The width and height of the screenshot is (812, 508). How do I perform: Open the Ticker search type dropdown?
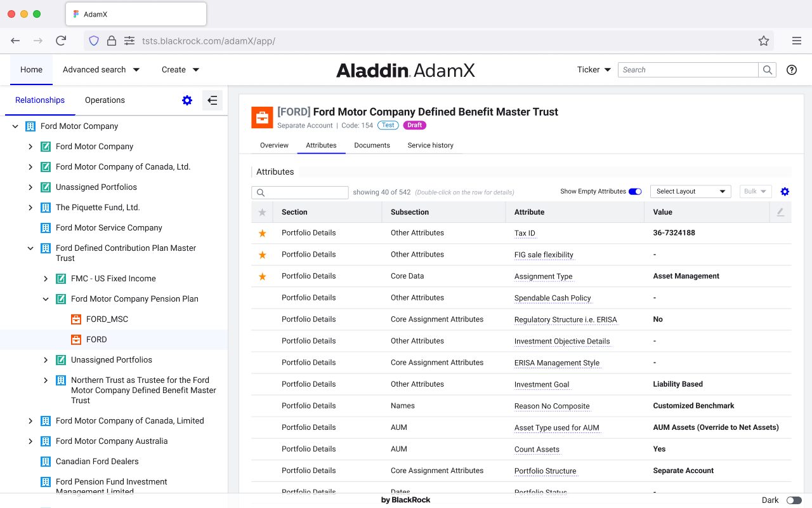pos(594,70)
